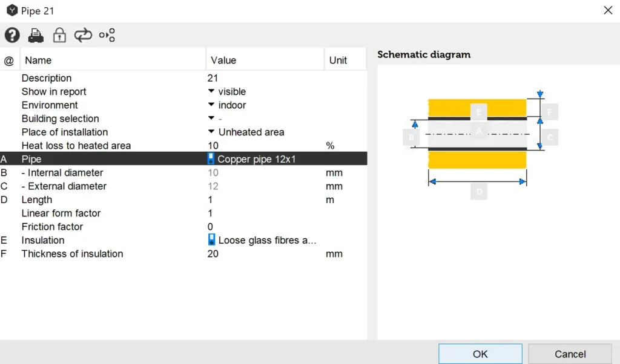The height and width of the screenshot is (364, 620).
Task: Open the Show in report dropdown
Action: point(211,91)
